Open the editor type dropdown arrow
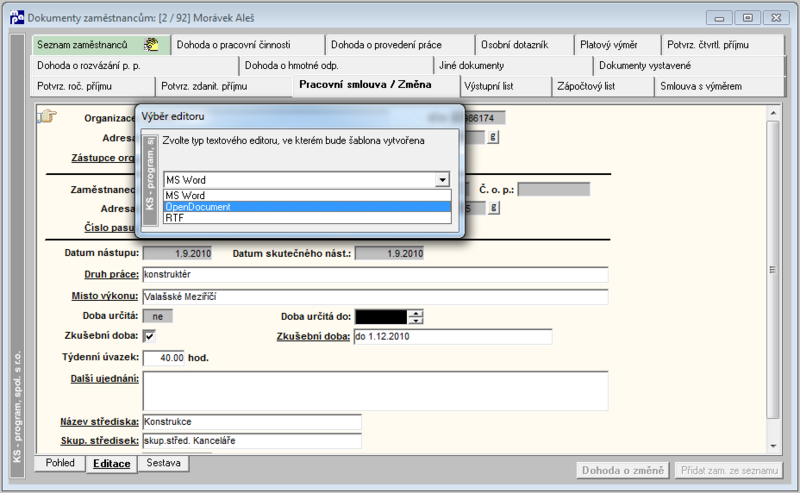 pos(442,180)
